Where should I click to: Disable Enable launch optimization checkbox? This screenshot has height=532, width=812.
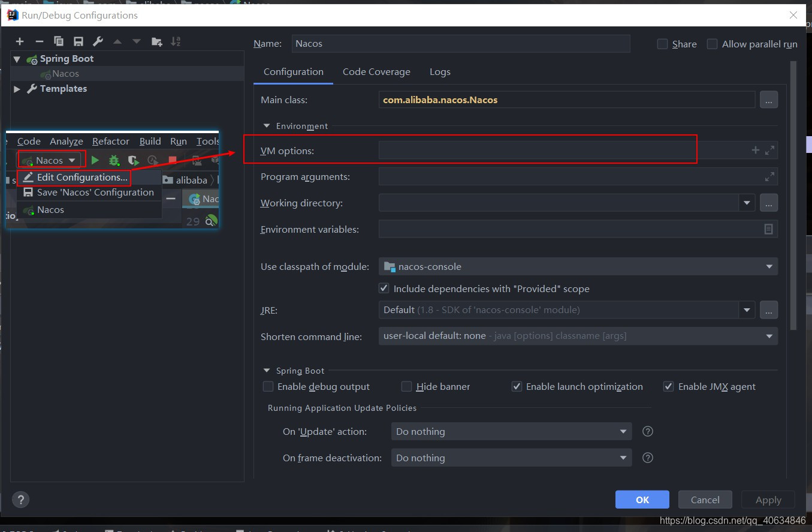[517, 386]
